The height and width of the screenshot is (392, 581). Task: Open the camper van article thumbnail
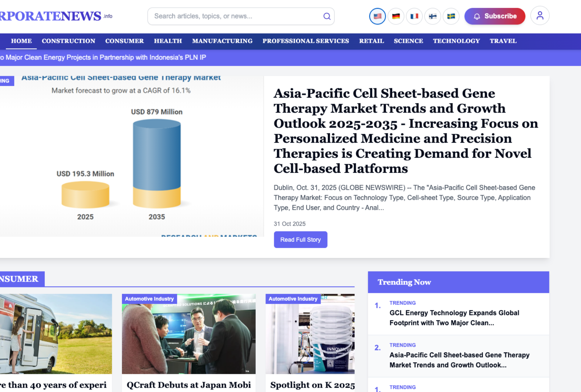56,334
